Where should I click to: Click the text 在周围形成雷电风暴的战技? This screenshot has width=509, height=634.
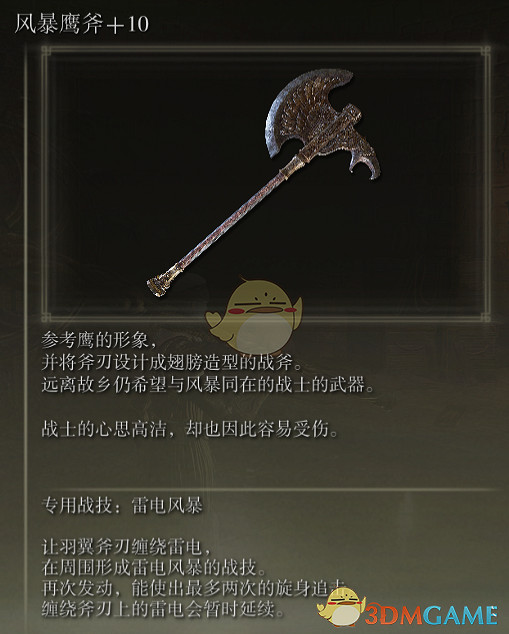[x=154, y=568]
